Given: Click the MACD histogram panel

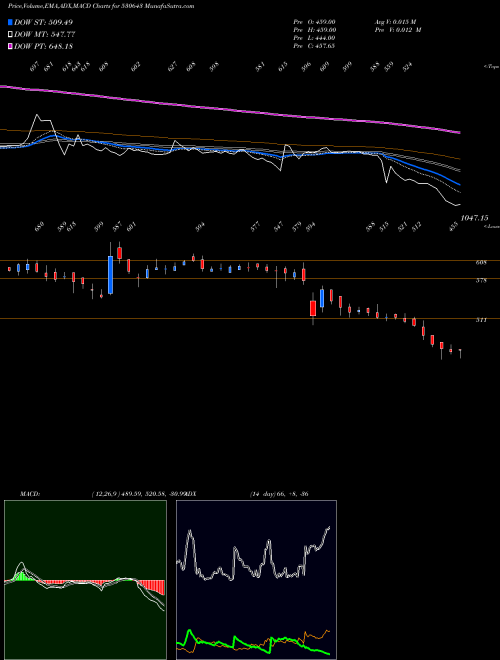Looking at the screenshot, I should pos(85,580).
